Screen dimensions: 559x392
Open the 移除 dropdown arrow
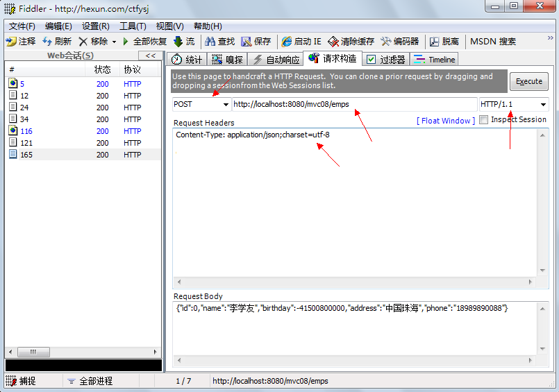tap(114, 42)
